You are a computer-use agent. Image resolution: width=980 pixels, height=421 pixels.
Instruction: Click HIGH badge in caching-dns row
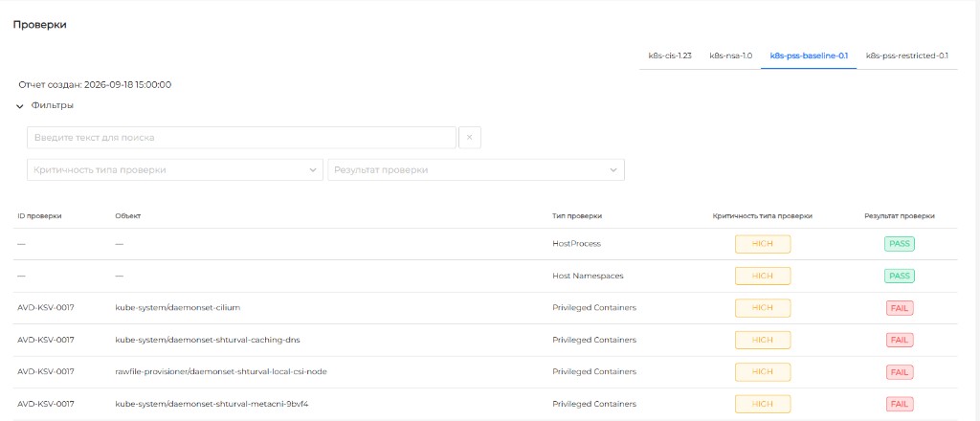(x=763, y=340)
